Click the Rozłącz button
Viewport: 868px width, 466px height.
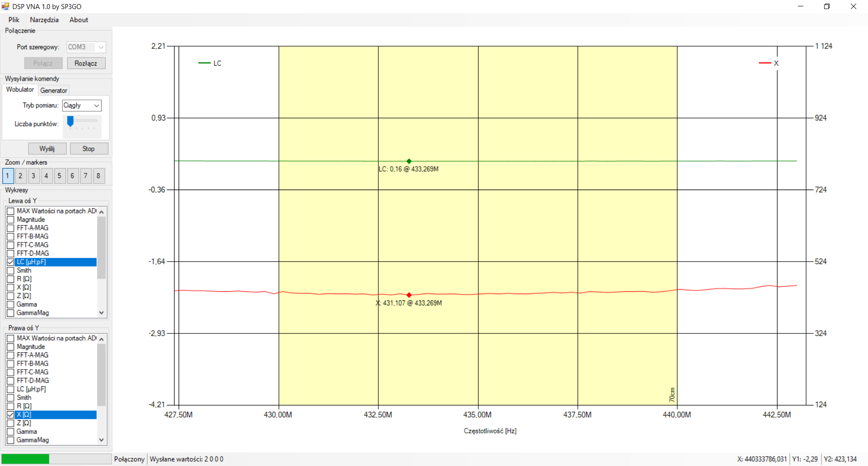[86, 63]
